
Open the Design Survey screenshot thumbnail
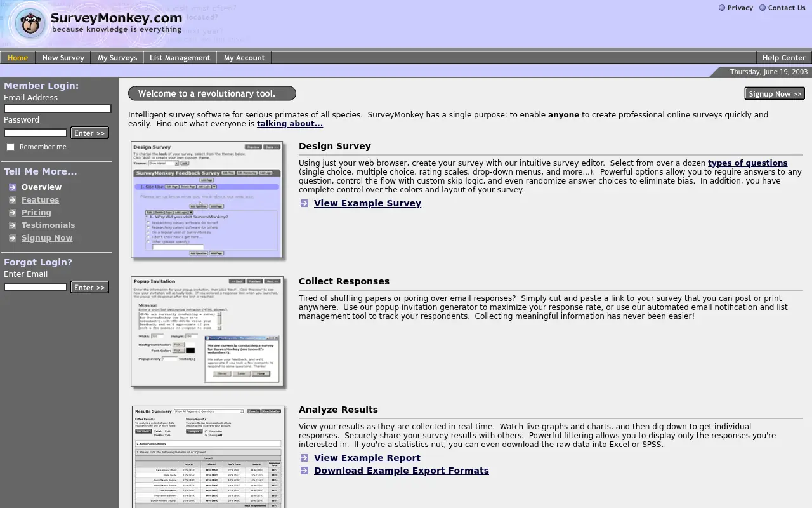coord(207,199)
